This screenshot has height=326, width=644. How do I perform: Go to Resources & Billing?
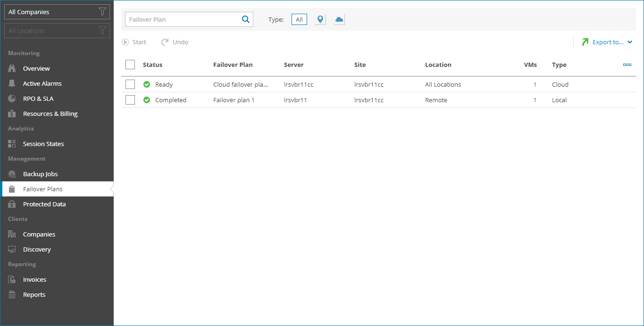pyautogui.click(x=50, y=114)
